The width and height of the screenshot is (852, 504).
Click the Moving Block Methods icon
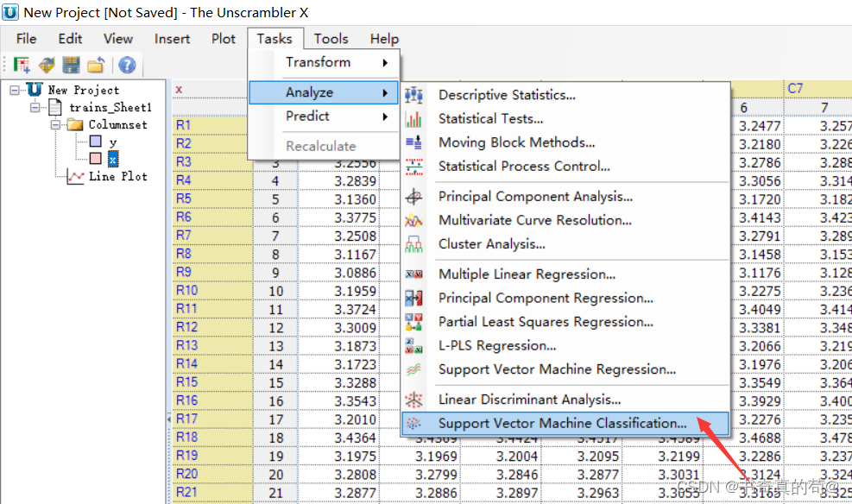point(413,142)
